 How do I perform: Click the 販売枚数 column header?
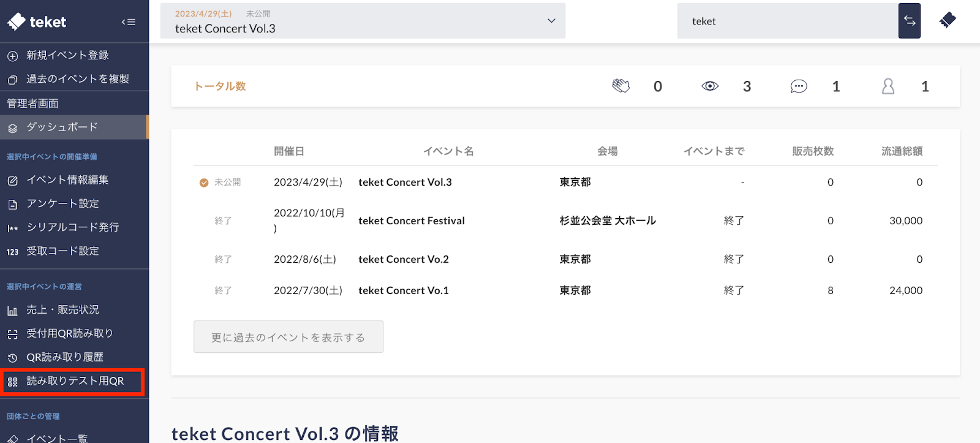click(813, 151)
